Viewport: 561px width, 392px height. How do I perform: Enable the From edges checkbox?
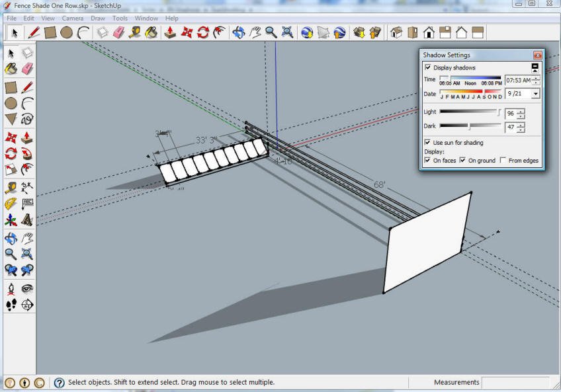tap(503, 161)
